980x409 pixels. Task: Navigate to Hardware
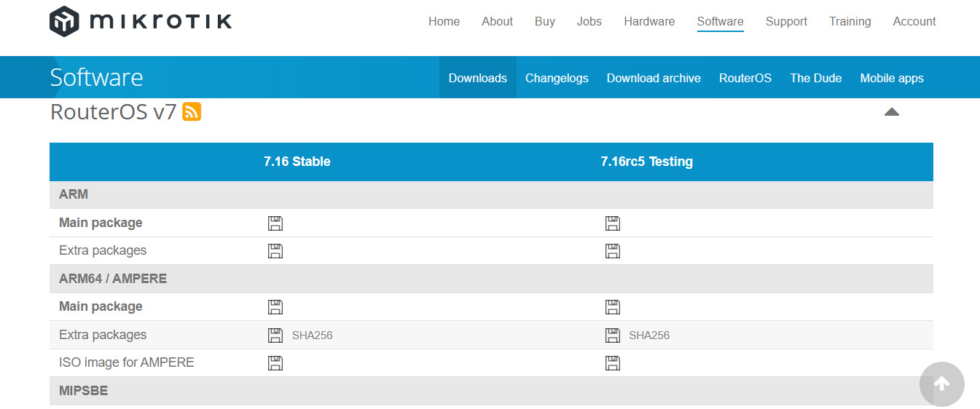(649, 21)
